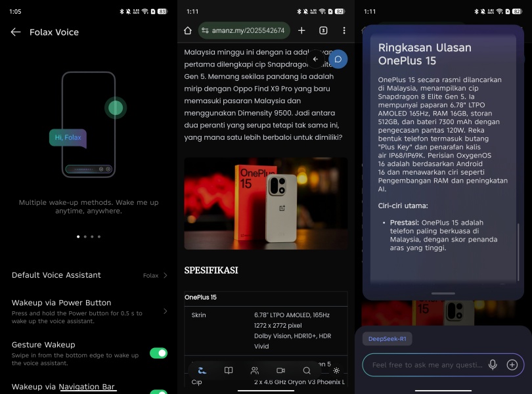The image size is (532, 394).
Task: Tap browser home icon
Action: click(188, 31)
